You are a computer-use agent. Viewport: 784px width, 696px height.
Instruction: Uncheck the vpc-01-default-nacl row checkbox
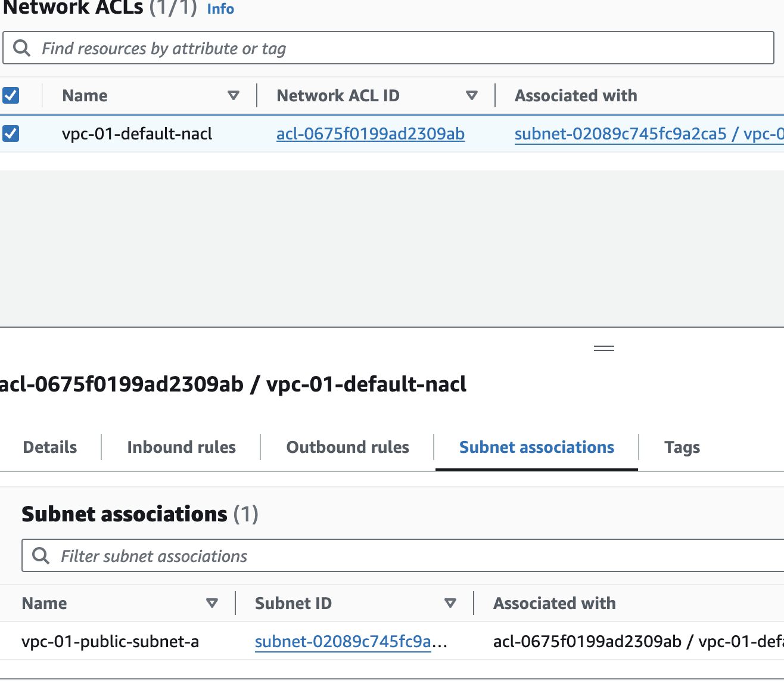click(x=11, y=133)
